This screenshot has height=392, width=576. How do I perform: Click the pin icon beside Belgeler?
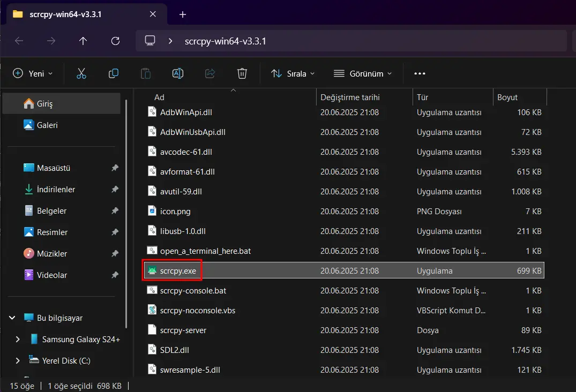pos(115,210)
